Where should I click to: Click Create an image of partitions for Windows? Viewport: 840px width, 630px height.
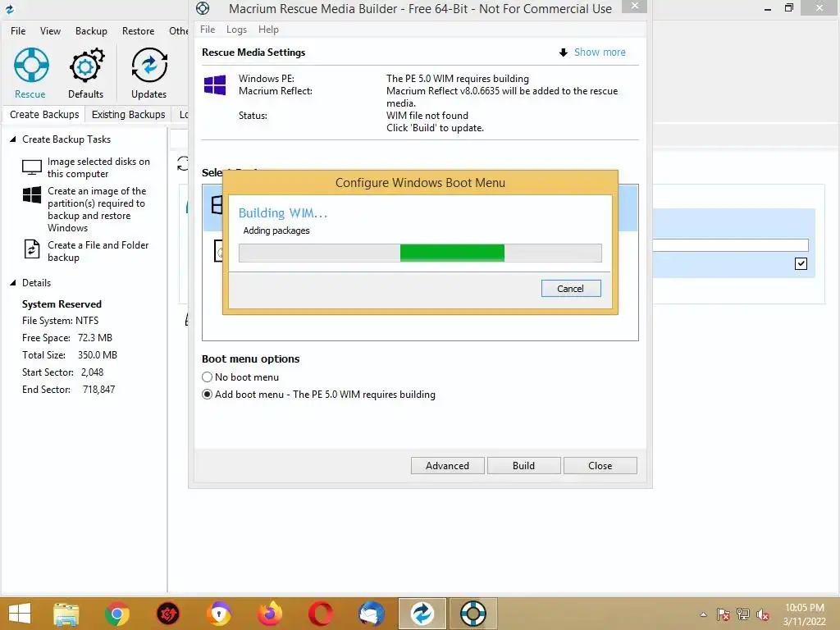[x=97, y=209]
